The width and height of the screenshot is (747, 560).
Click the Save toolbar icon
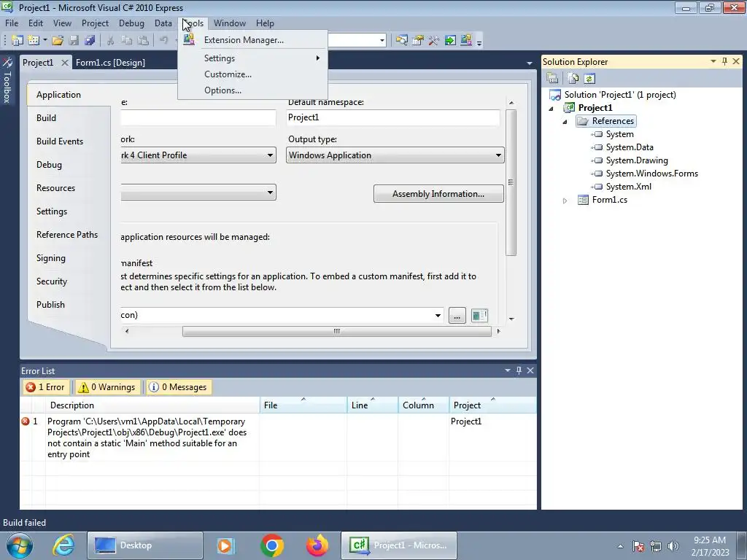[74, 41]
